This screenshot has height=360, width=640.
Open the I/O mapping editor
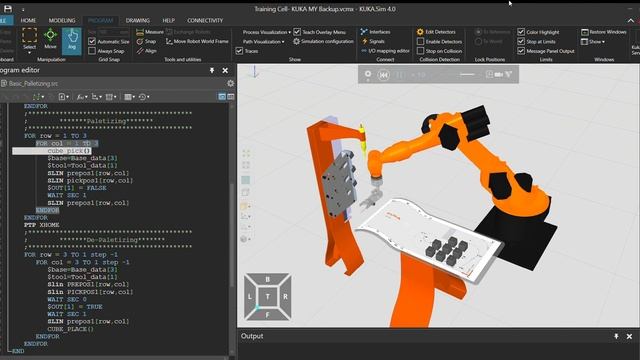point(385,51)
